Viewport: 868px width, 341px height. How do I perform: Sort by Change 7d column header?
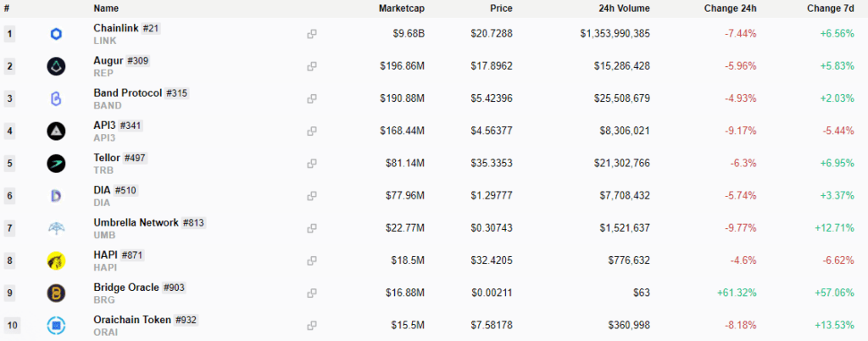(x=831, y=8)
